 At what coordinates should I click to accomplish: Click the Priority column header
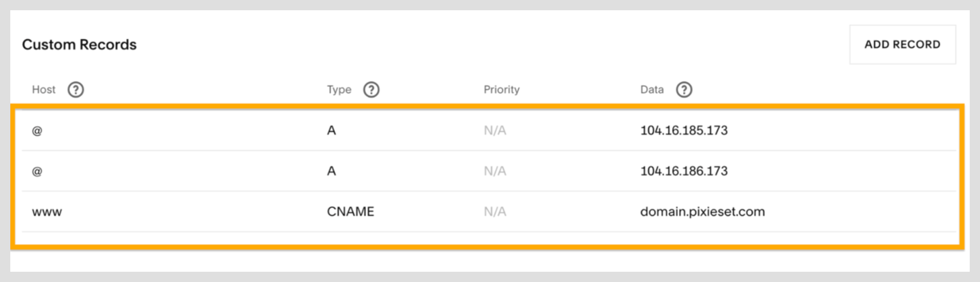tap(502, 90)
